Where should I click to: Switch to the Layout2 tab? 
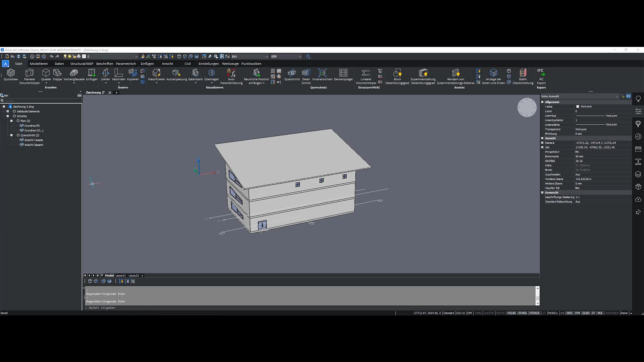(133, 276)
